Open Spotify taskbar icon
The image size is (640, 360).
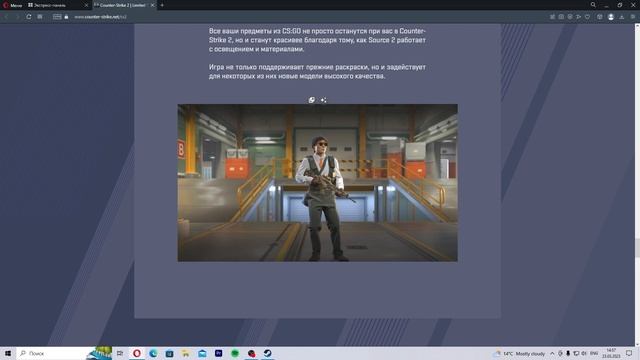tap(235, 353)
